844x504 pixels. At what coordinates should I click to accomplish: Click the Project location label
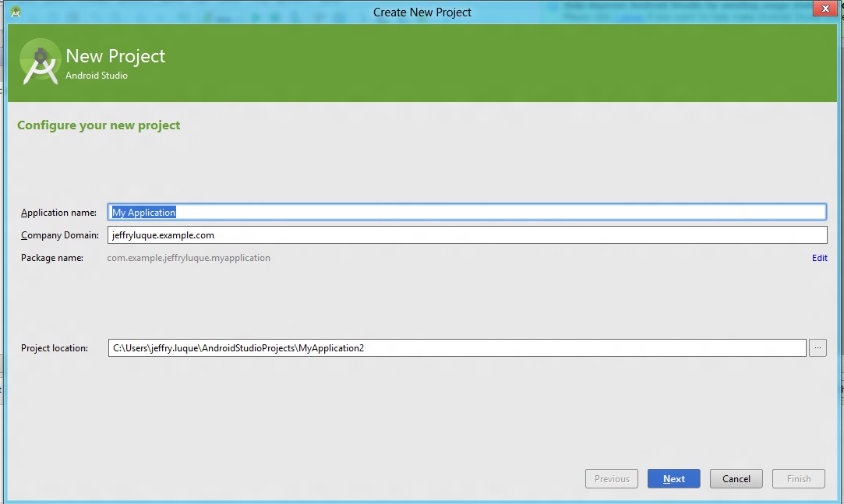[x=55, y=348]
